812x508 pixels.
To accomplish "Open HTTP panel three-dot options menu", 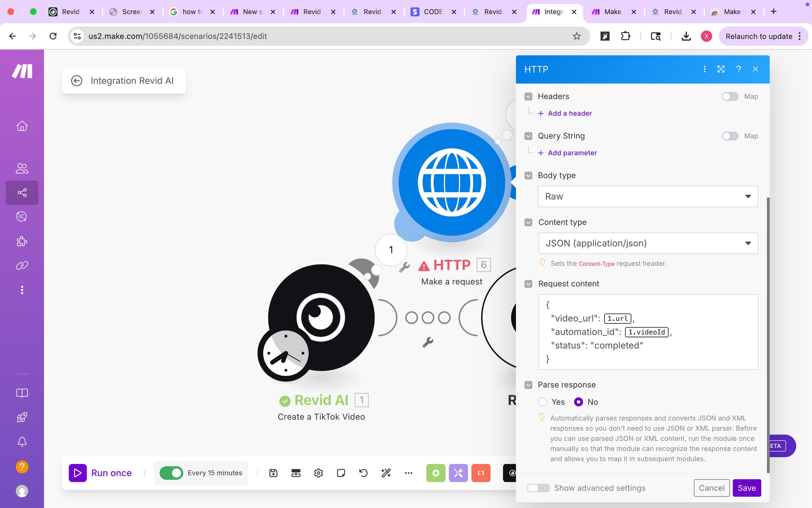I will coord(705,69).
